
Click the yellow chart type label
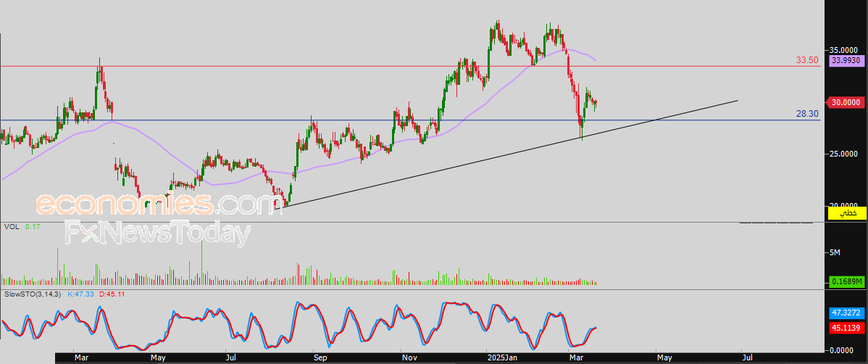click(847, 212)
